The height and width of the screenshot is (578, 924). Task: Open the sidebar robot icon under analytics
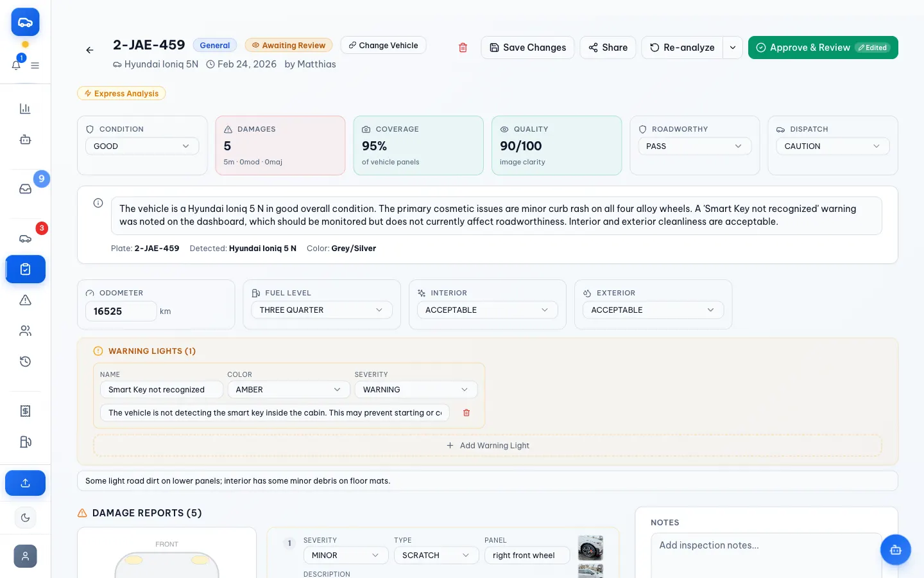point(25,139)
